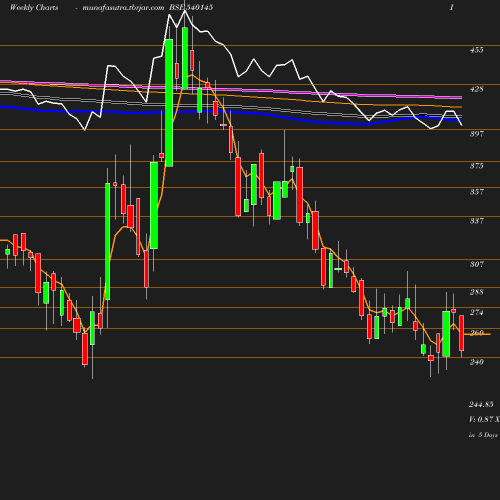Click the munafasutra.tbrjar.com source label
This screenshot has width=500, height=500.
point(123,8)
